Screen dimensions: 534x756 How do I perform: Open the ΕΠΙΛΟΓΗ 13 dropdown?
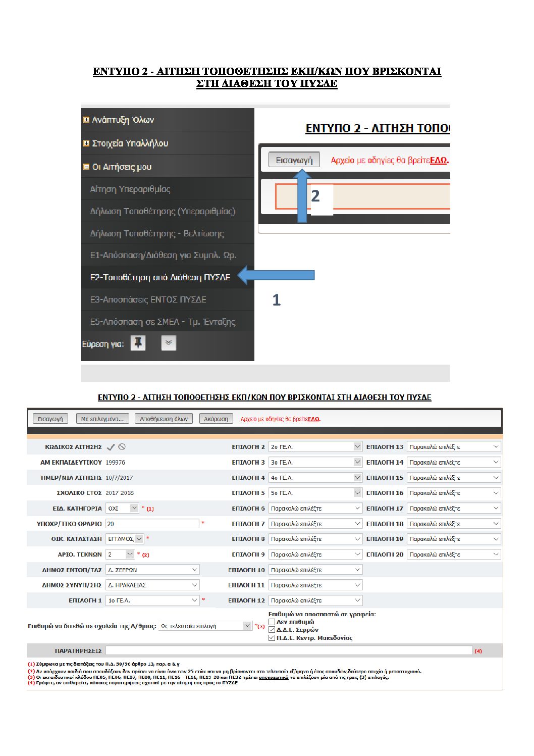click(x=454, y=447)
